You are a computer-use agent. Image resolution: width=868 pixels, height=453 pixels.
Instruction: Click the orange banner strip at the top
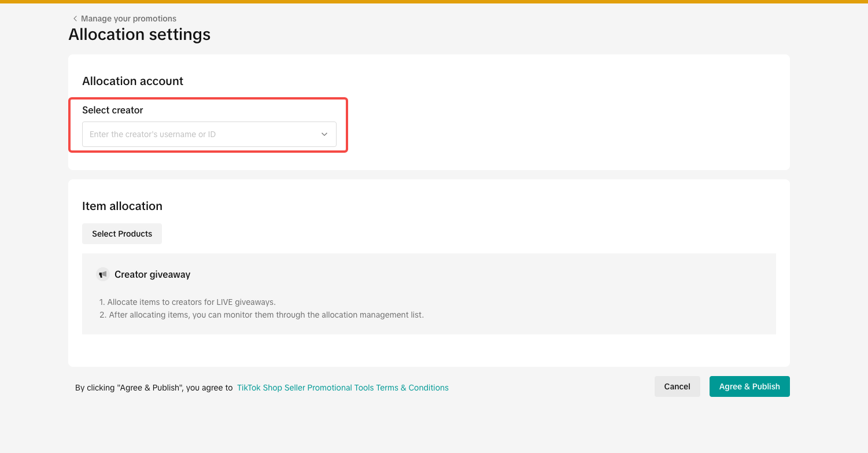click(434, 2)
